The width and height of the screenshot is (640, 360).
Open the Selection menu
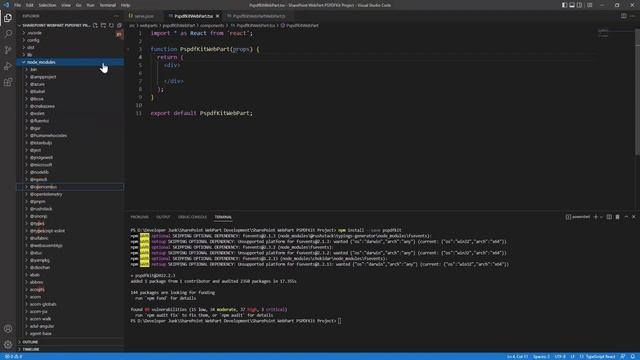tap(47, 5)
